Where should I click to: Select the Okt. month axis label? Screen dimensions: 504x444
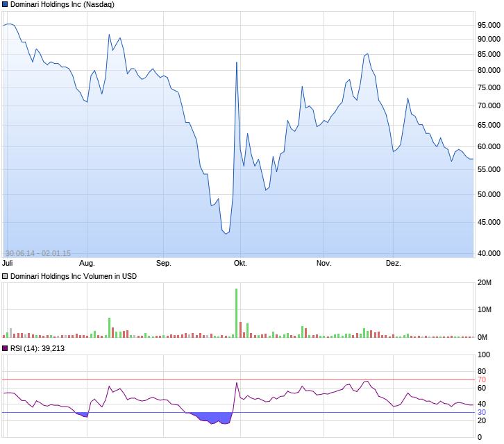tap(240, 263)
